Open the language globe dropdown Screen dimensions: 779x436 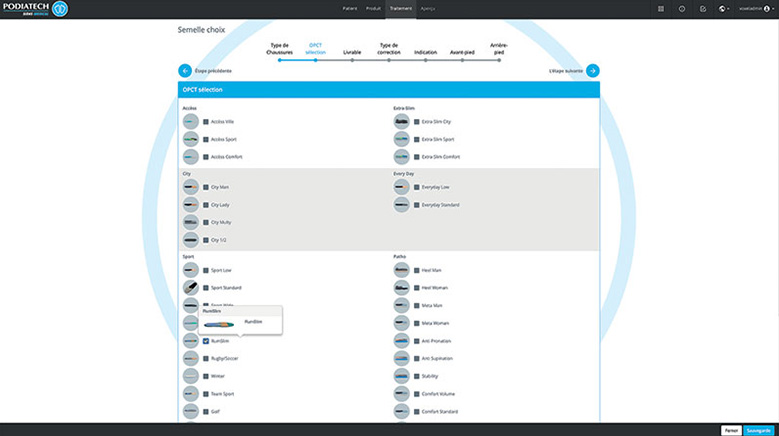[x=724, y=8]
